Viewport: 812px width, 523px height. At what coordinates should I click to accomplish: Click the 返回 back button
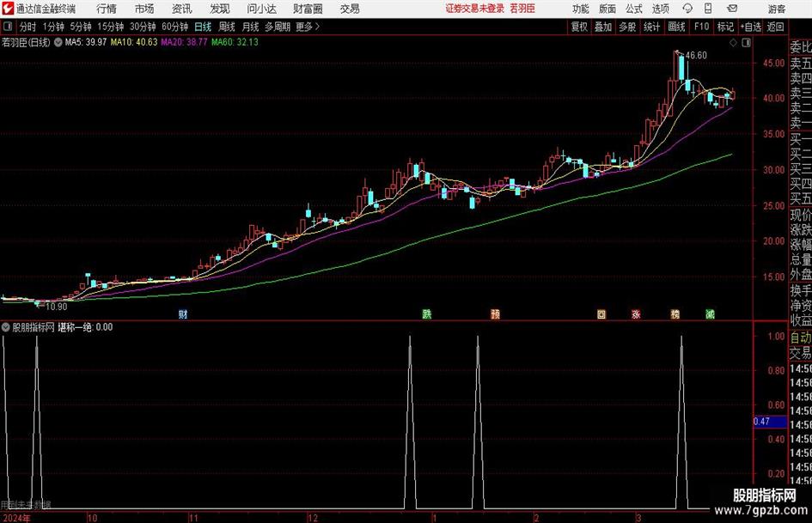coord(775,27)
